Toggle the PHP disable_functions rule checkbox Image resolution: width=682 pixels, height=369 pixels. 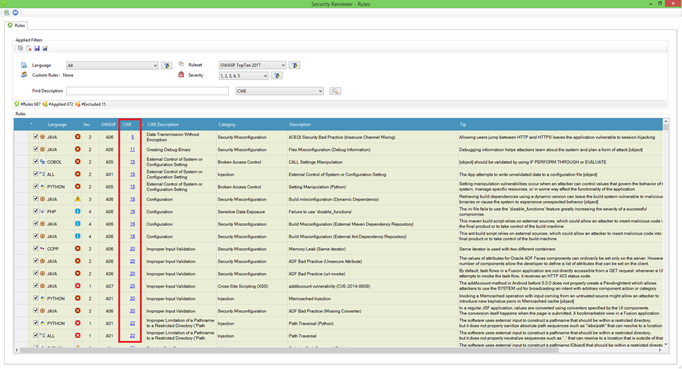click(36, 211)
